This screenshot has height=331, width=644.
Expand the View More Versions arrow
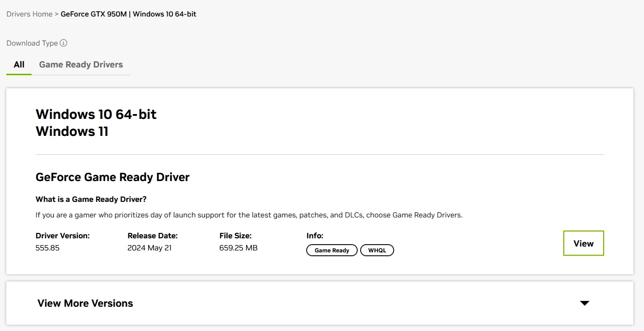pyautogui.click(x=585, y=303)
